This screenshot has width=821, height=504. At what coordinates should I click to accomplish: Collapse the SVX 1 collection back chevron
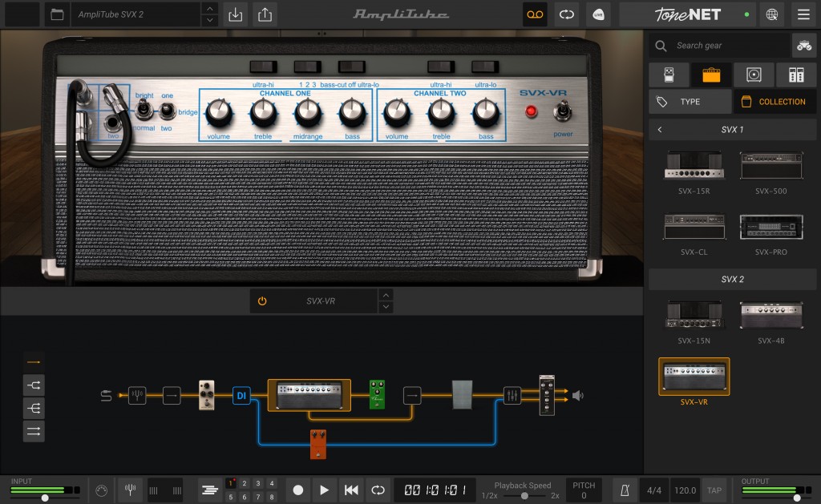pos(660,130)
